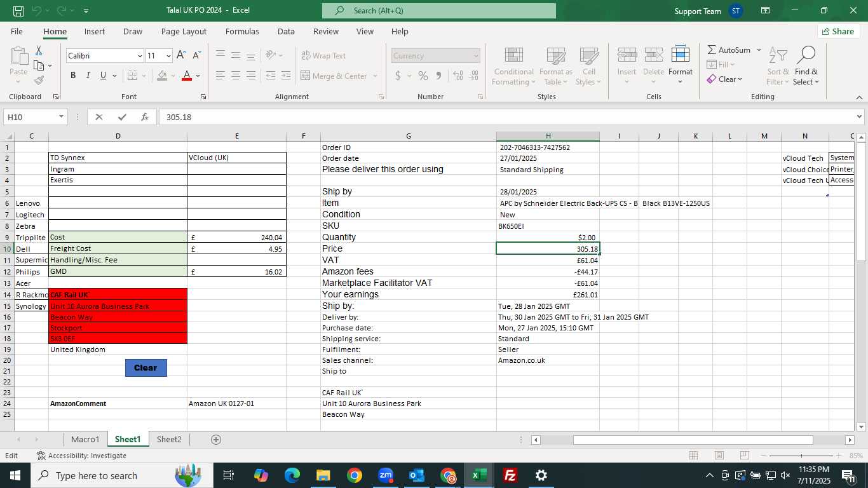Align text to the right

point(251,76)
